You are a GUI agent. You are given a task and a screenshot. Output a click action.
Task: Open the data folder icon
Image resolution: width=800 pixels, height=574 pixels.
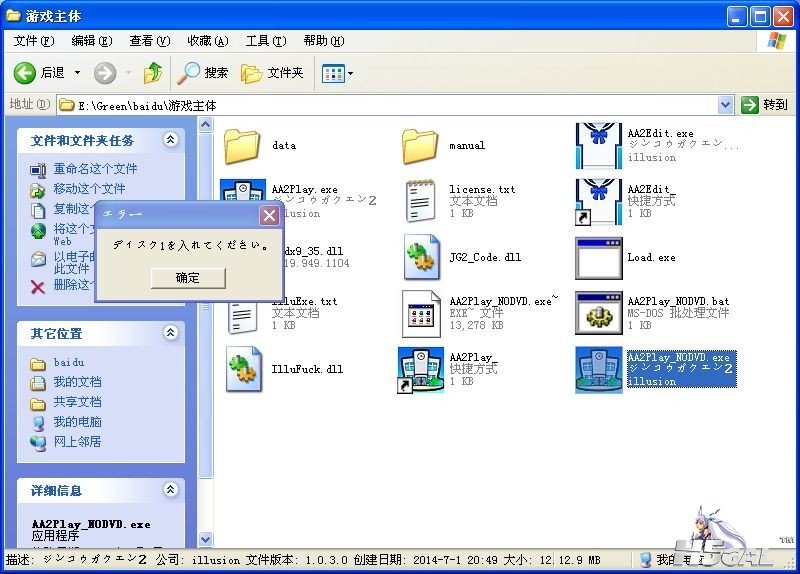[242, 146]
